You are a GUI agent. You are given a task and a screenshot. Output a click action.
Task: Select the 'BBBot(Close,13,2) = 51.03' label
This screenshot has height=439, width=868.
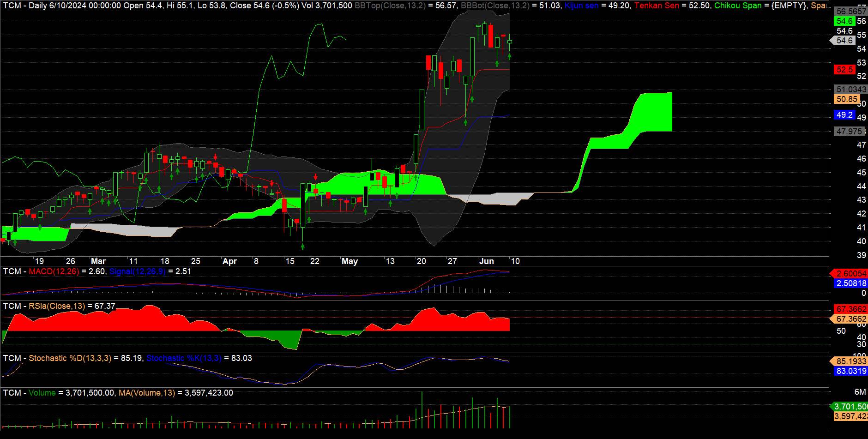(511, 6)
